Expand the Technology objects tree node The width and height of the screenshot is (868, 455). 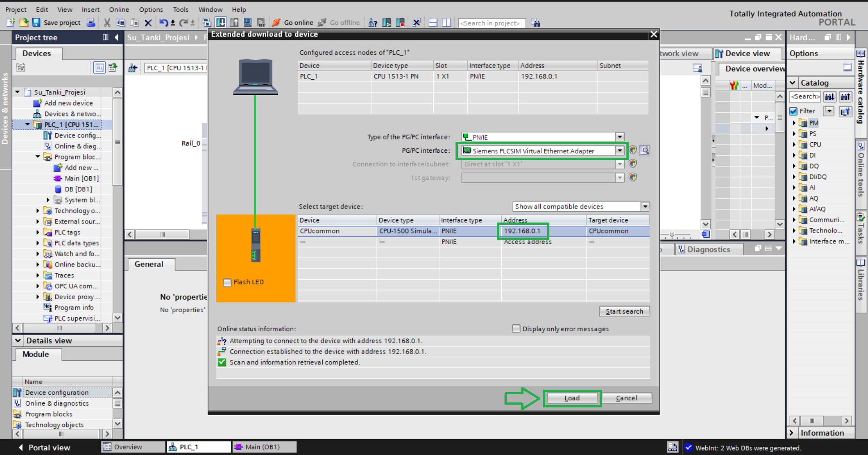[38, 211]
